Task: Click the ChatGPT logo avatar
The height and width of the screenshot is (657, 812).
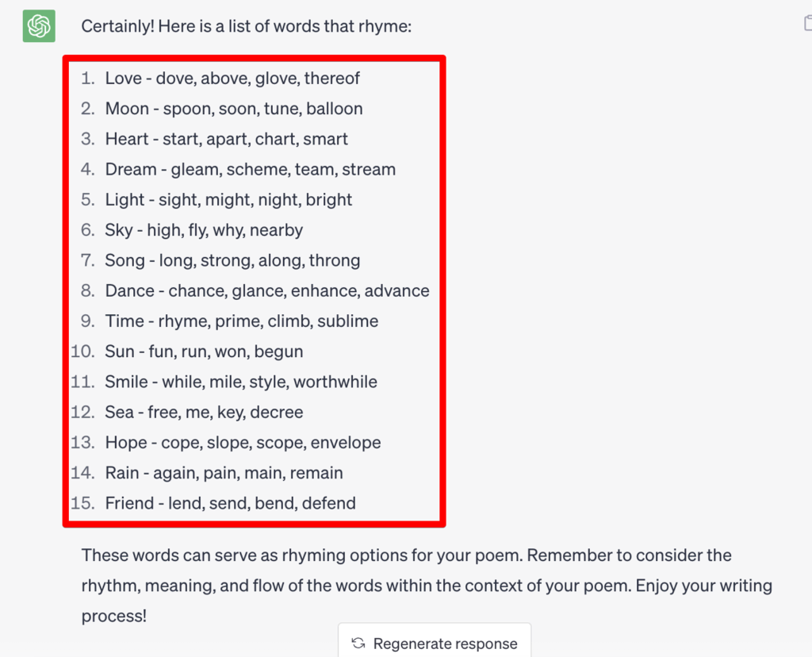Action: (x=39, y=26)
